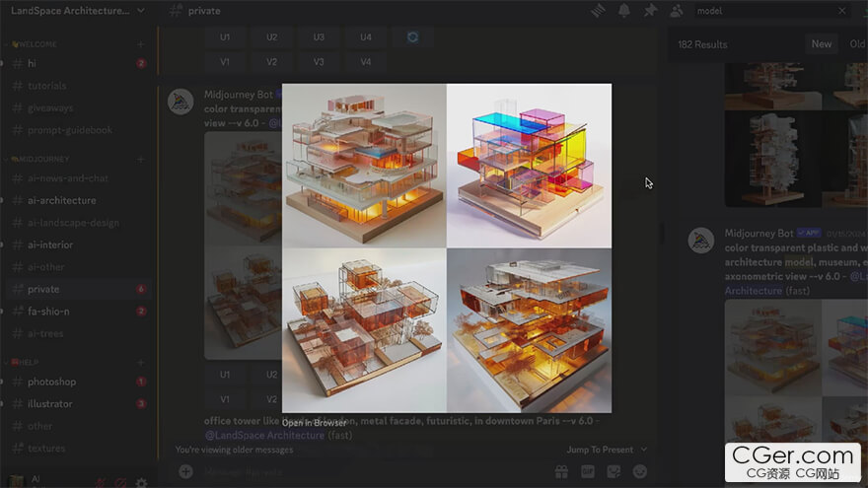The height and width of the screenshot is (488, 868).
Task: Click Jump To Present button
Action: coord(607,450)
